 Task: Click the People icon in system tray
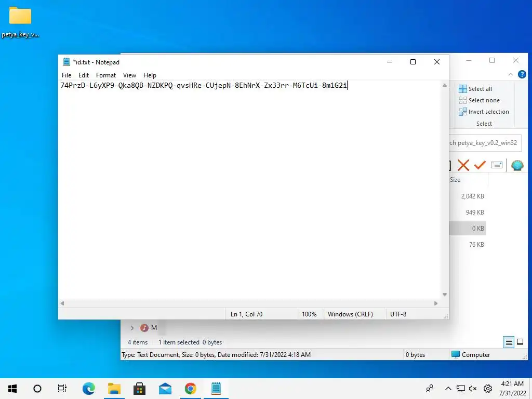pyautogui.click(x=430, y=389)
